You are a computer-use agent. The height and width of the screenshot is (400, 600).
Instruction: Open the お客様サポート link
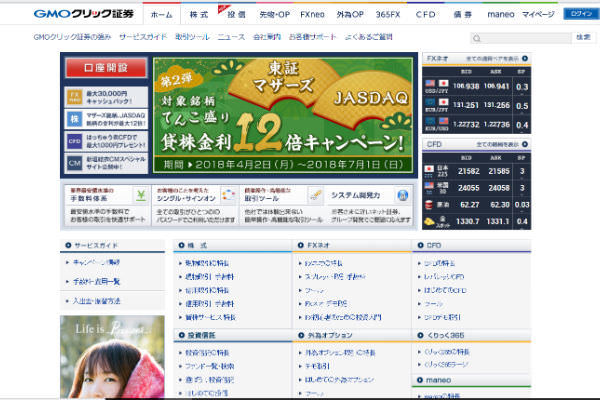point(312,37)
